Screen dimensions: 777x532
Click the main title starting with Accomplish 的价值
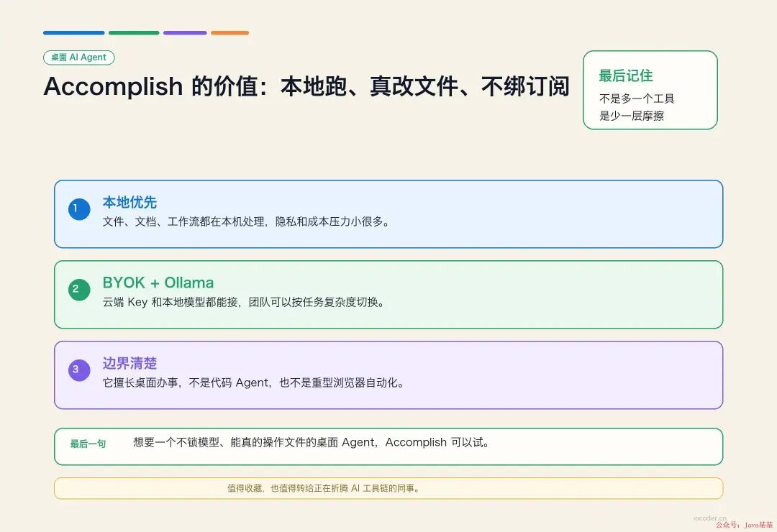coord(306,87)
